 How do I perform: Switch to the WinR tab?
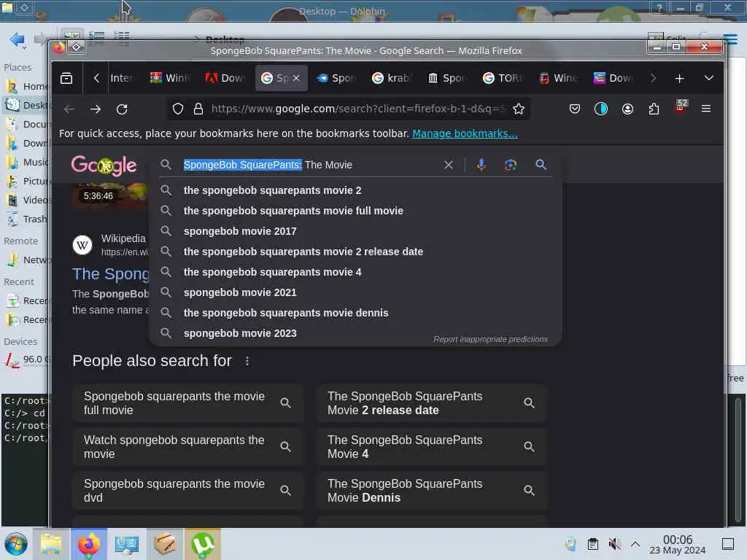pos(169,78)
